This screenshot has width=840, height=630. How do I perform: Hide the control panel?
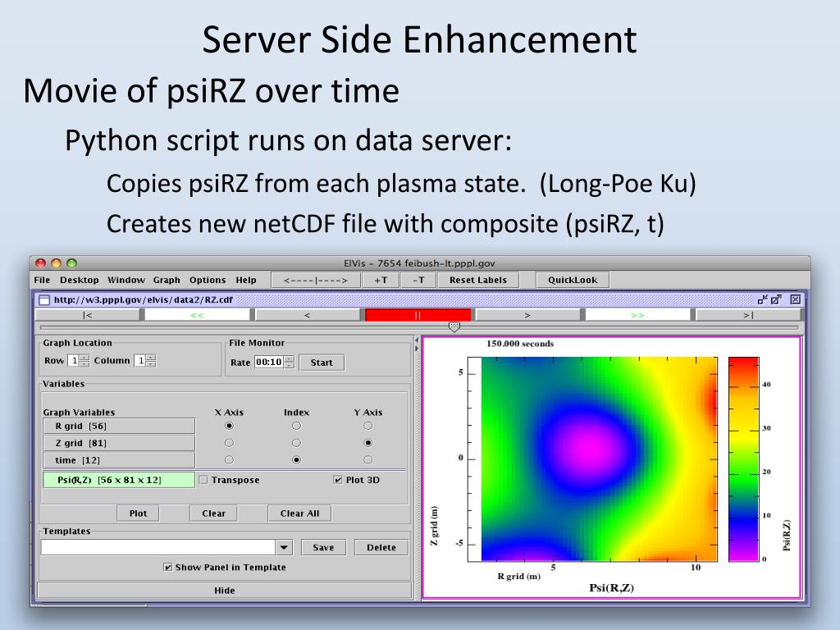point(225,591)
